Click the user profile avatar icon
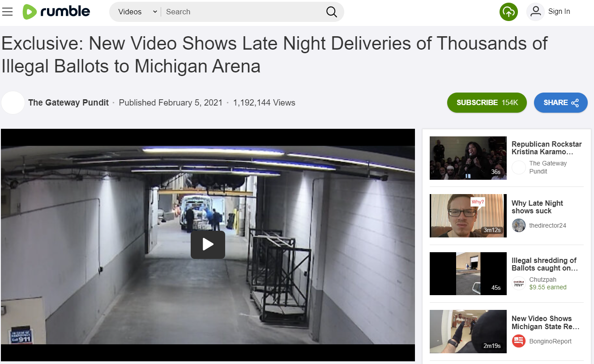The image size is (594, 364). (535, 12)
